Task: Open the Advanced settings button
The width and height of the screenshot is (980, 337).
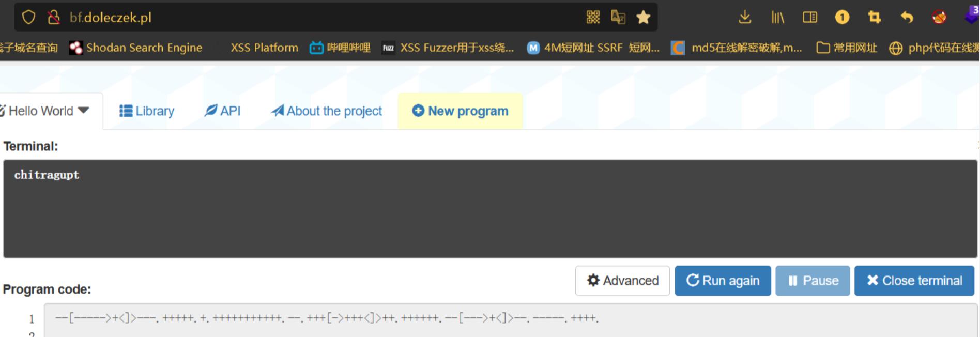Action: coord(622,281)
